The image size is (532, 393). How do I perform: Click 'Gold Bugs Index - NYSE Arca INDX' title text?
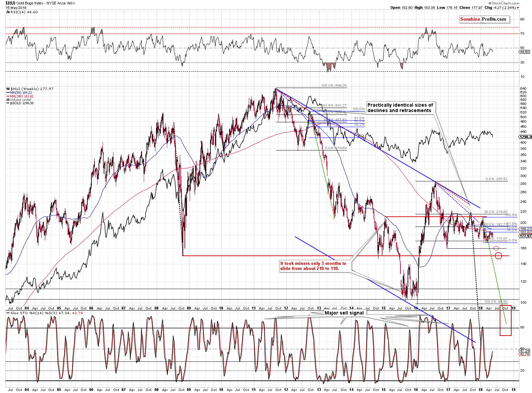pyautogui.click(x=46, y=3)
